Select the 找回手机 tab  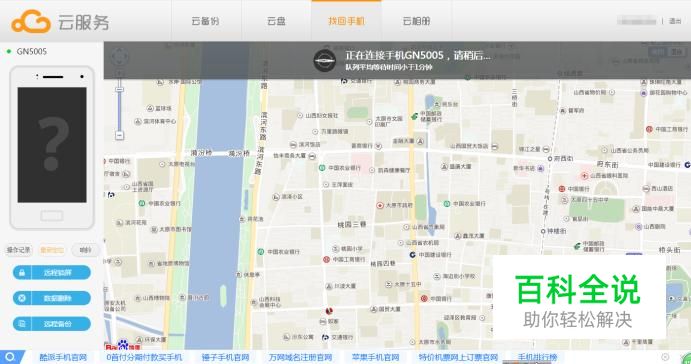[346, 21]
